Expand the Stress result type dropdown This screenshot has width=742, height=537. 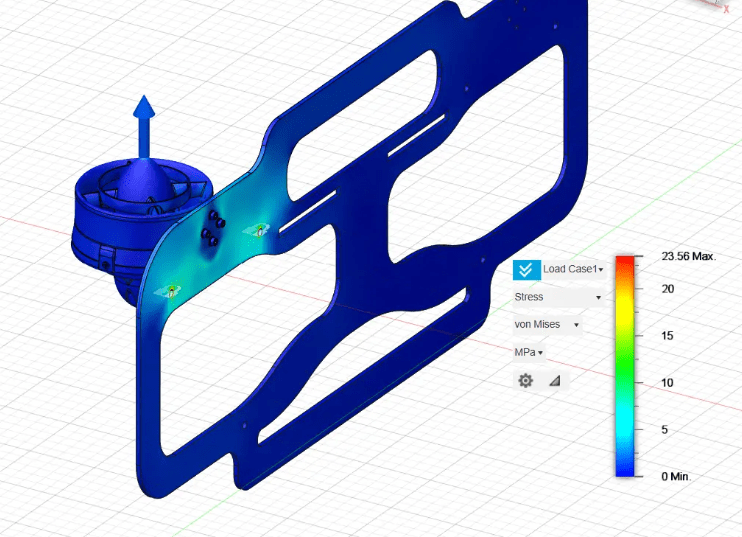point(557,297)
